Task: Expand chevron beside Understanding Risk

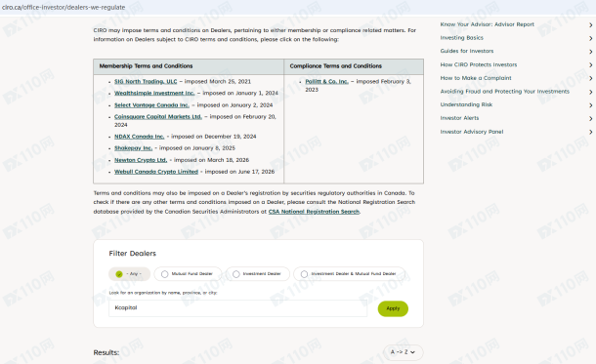Action: [591, 105]
